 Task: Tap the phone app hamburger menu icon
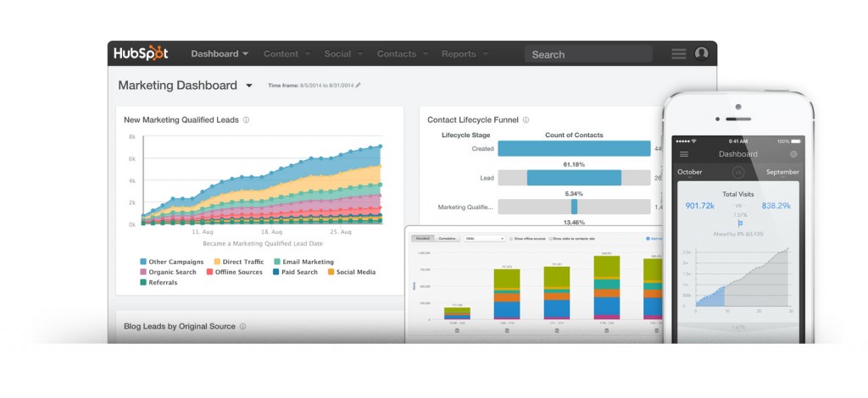coord(684,154)
